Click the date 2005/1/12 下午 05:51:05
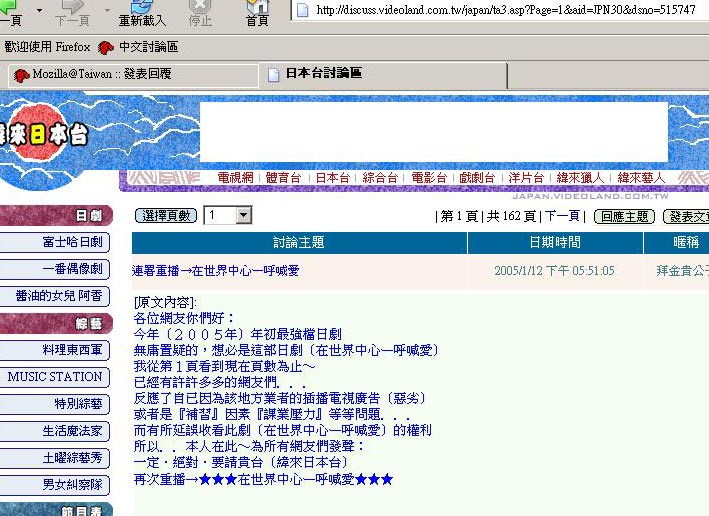 pyautogui.click(x=554, y=271)
